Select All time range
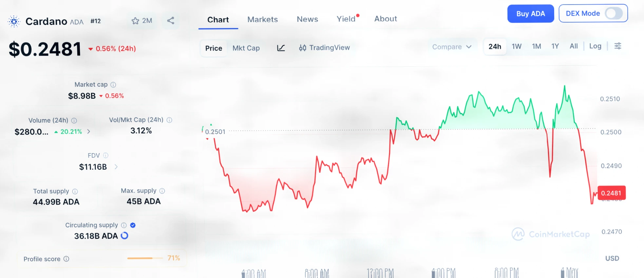Viewport: 644px width, 278px height. [574, 46]
